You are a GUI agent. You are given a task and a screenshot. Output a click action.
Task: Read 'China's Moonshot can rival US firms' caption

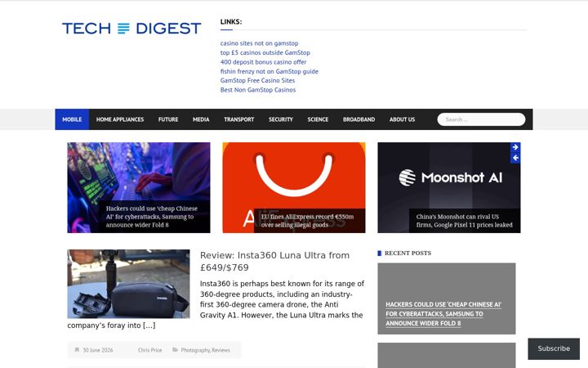pyautogui.click(x=464, y=221)
